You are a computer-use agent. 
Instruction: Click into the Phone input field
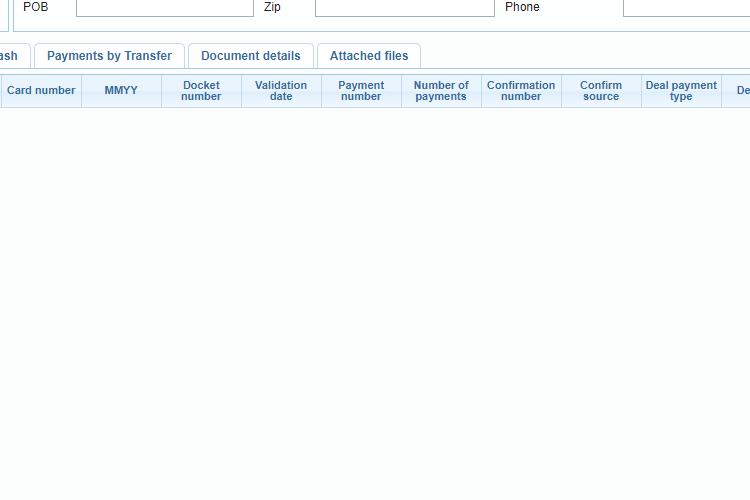click(686, 8)
